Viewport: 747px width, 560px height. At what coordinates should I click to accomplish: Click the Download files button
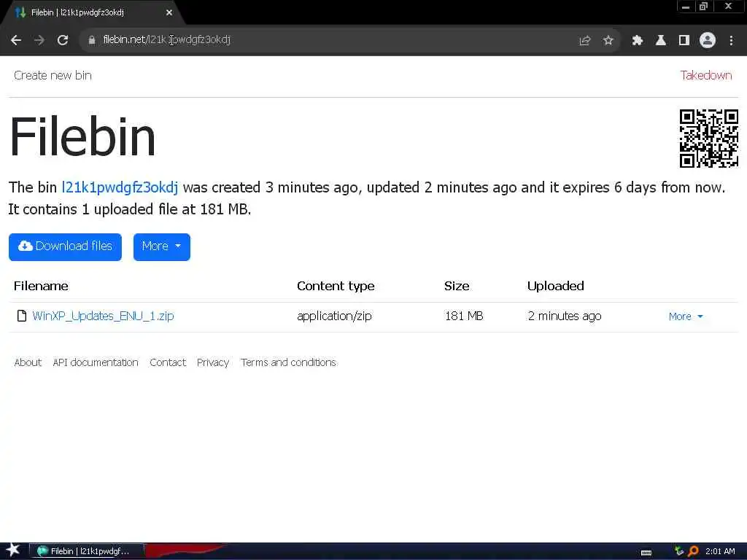(65, 246)
